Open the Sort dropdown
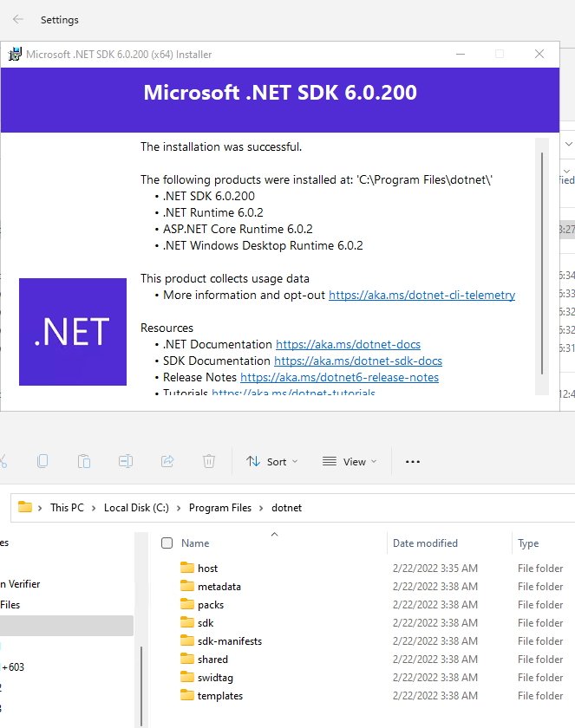The height and width of the screenshot is (728, 575). tap(271, 461)
